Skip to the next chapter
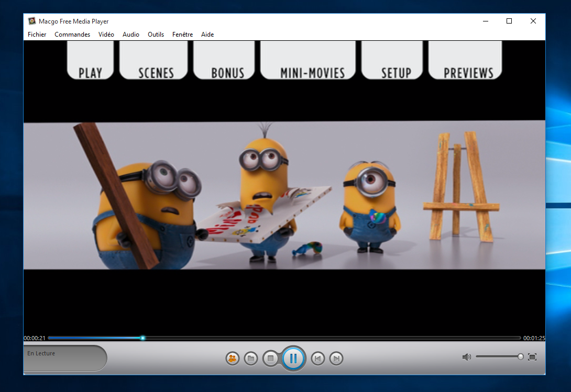571x392 pixels. coord(336,359)
